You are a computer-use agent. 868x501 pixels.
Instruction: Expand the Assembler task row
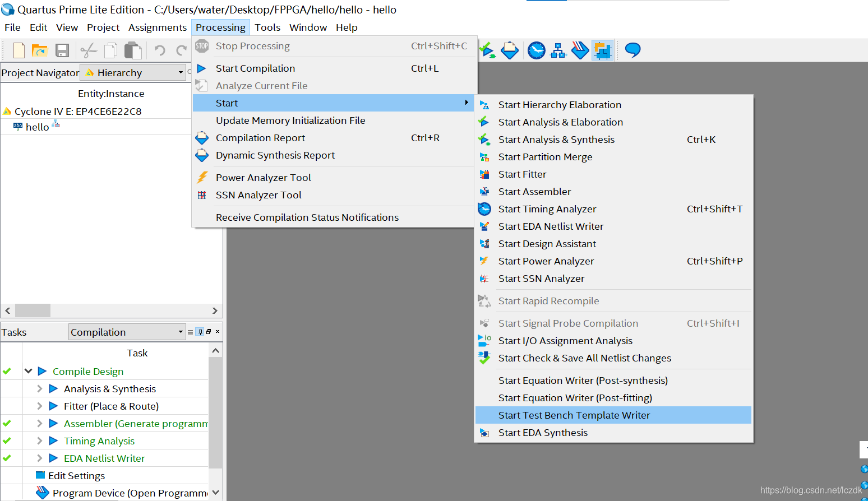39,423
